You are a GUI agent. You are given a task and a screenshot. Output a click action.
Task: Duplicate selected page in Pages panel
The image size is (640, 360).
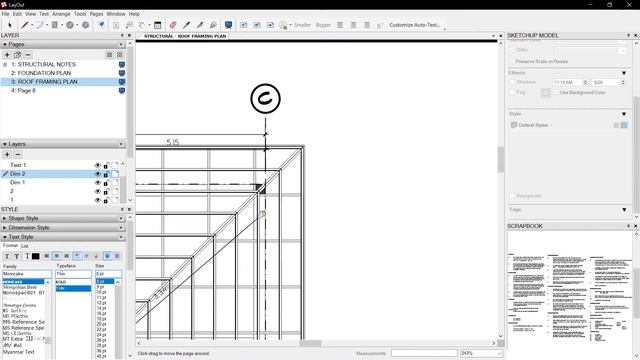tap(18, 55)
